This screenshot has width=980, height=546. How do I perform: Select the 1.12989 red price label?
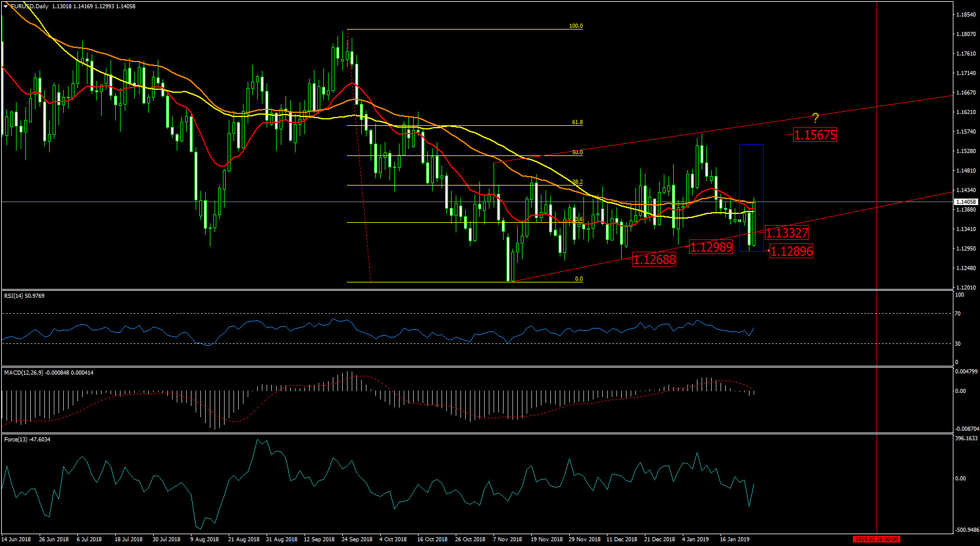(711, 247)
